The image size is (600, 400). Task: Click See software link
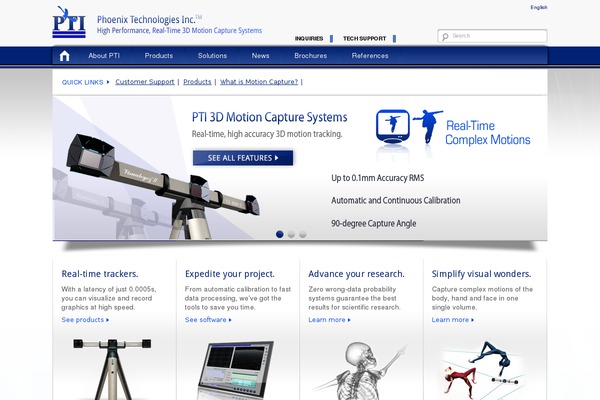(x=208, y=320)
